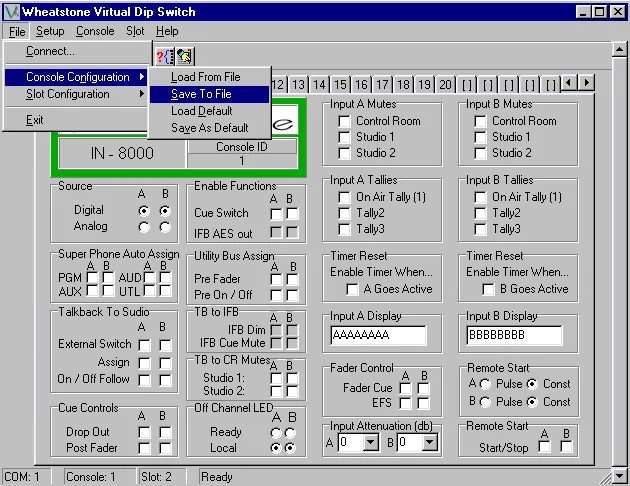Open Input Attenuation B dropdown
Viewport: 630px width, 486px height.
(430, 443)
